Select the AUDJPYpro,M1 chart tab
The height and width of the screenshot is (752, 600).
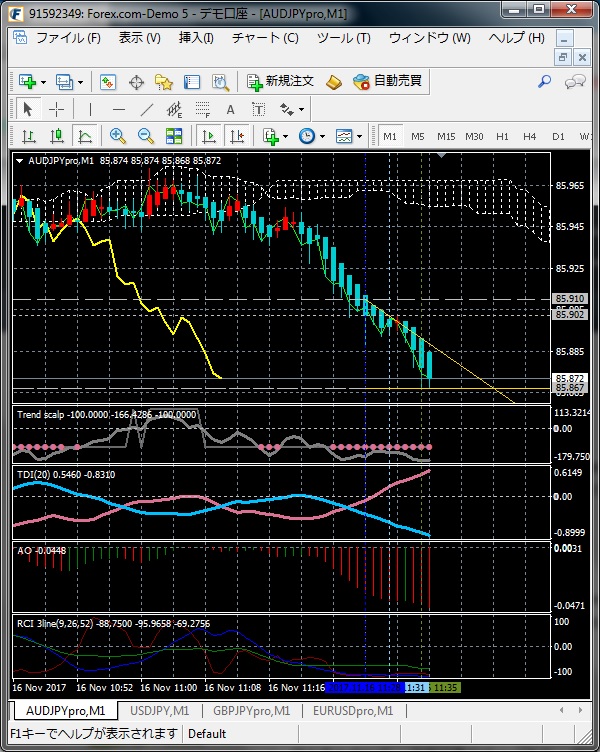pyautogui.click(x=65, y=711)
